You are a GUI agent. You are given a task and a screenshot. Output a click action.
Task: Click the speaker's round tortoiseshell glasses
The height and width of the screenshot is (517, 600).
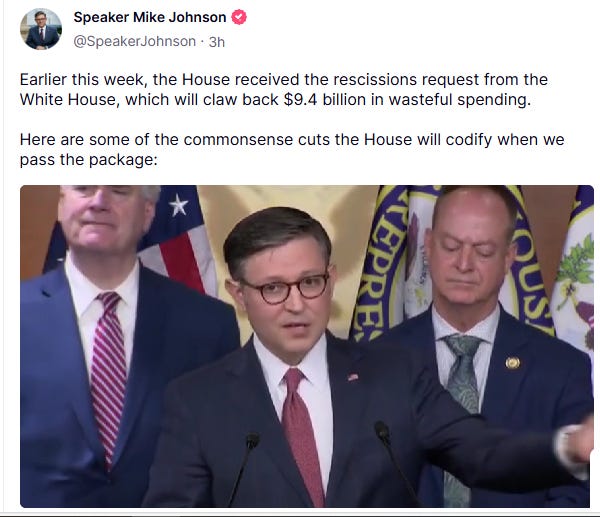[285, 289]
